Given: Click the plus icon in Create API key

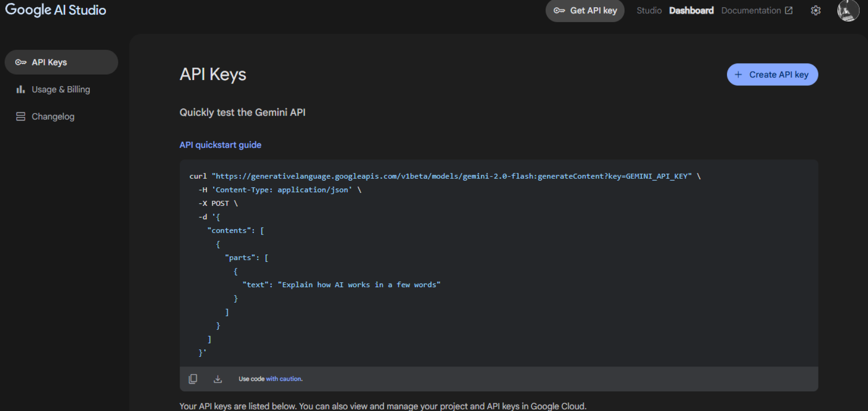Looking at the screenshot, I should coord(738,75).
